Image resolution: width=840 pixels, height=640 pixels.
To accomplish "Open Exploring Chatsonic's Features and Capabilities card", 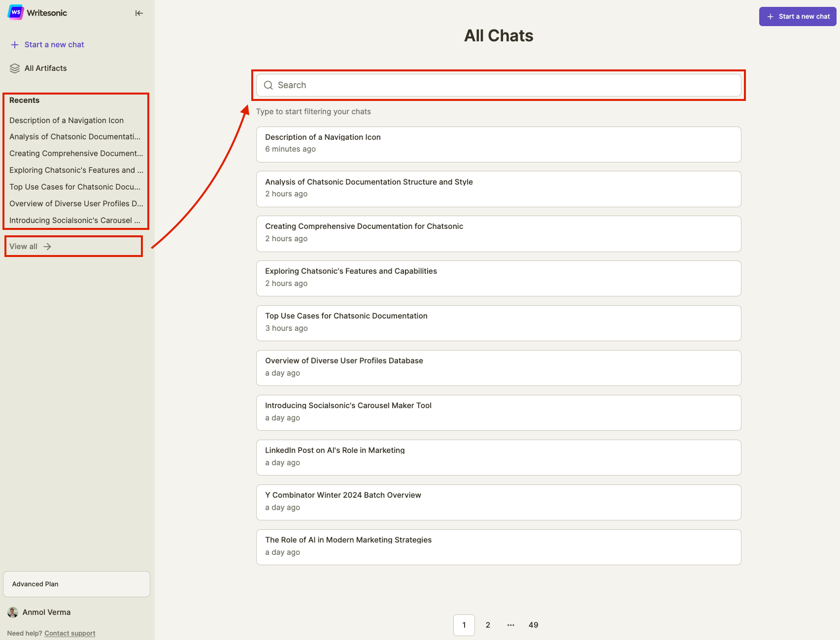I will click(x=499, y=279).
